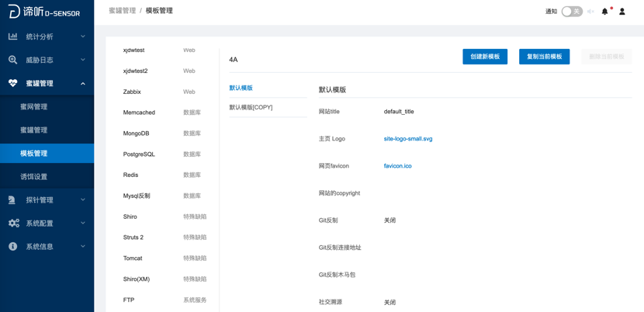Open the notification bell
This screenshot has width=644, height=312.
[605, 12]
